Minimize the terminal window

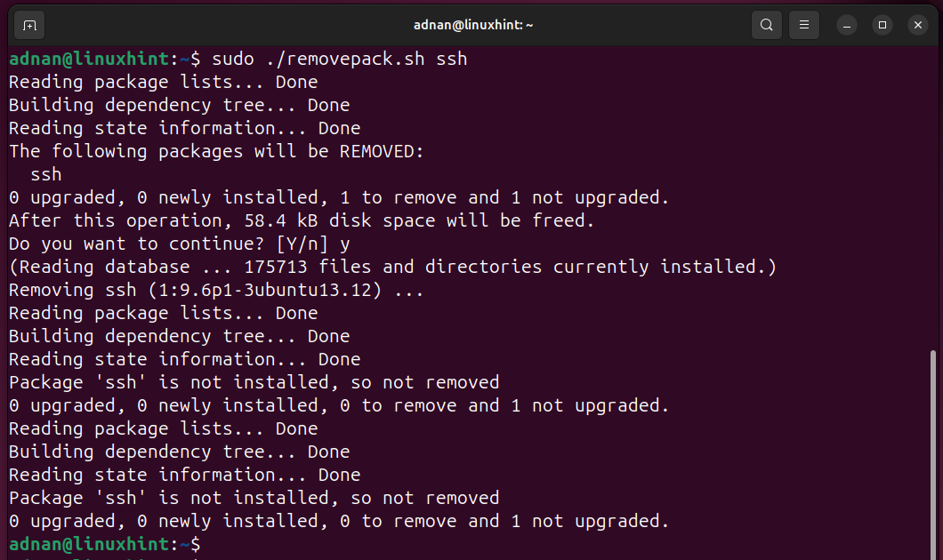click(x=846, y=25)
